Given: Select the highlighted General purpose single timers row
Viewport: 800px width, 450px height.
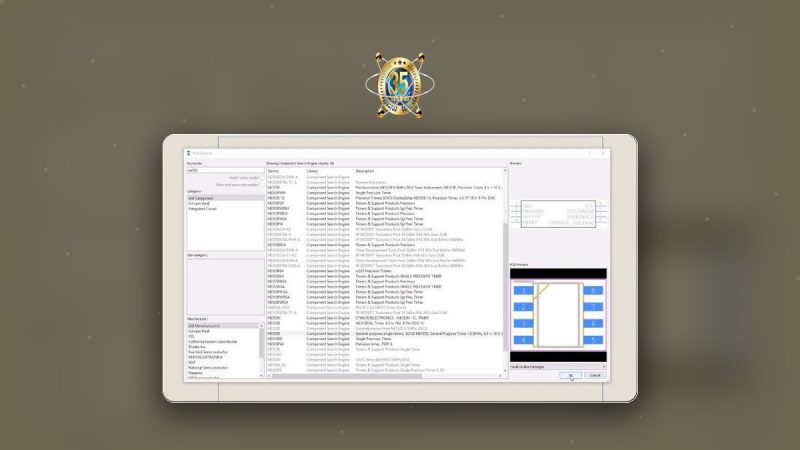Looking at the screenshot, I should (385, 334).
